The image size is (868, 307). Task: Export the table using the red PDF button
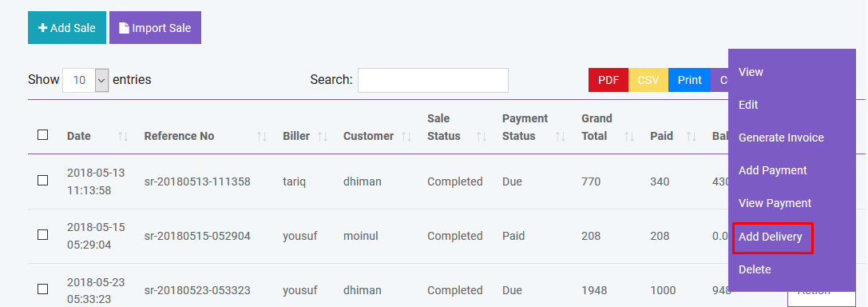click(608, 80)
